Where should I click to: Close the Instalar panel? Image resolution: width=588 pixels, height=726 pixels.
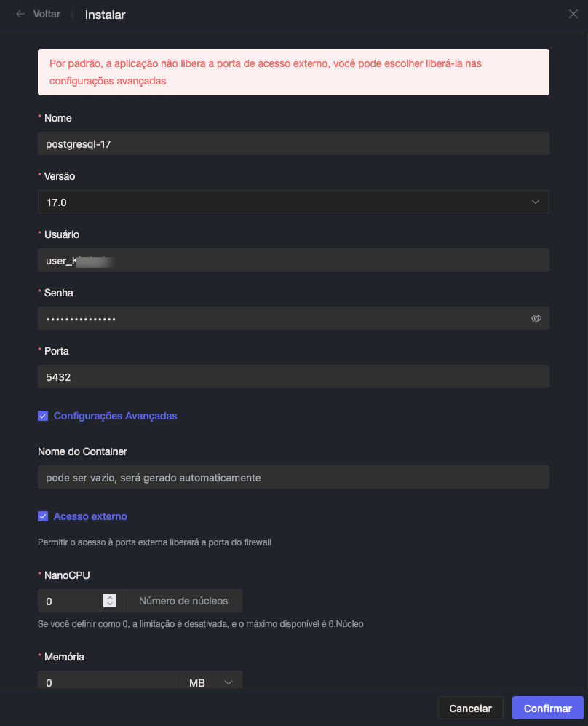coord(573,14)
